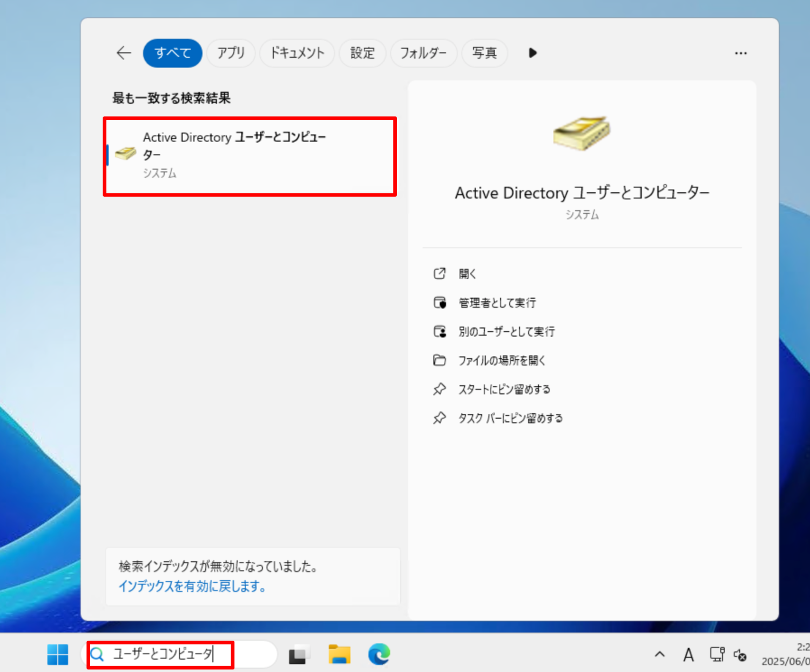Click the muted volume tray icon
The image size is (810, 672).
[740, 655]
